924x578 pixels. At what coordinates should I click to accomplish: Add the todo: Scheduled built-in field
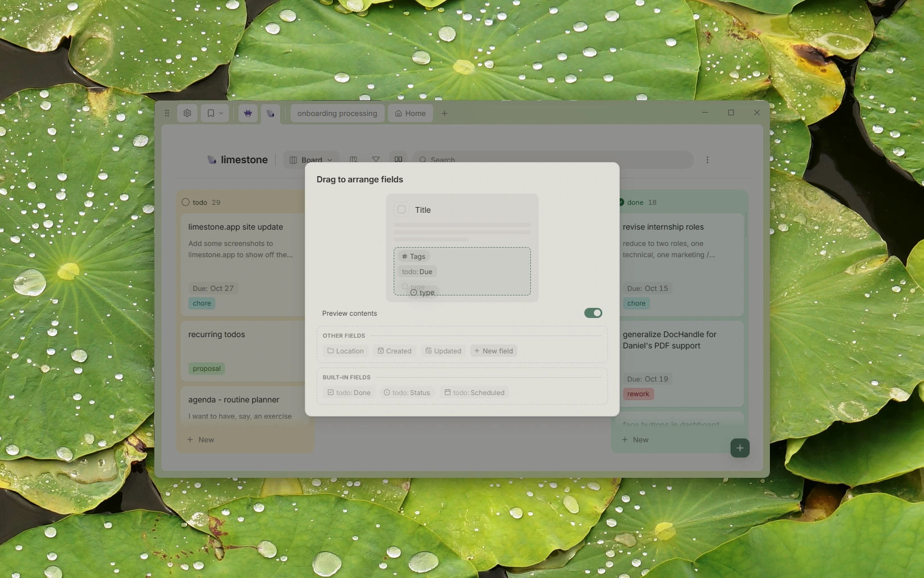(475, 392)
